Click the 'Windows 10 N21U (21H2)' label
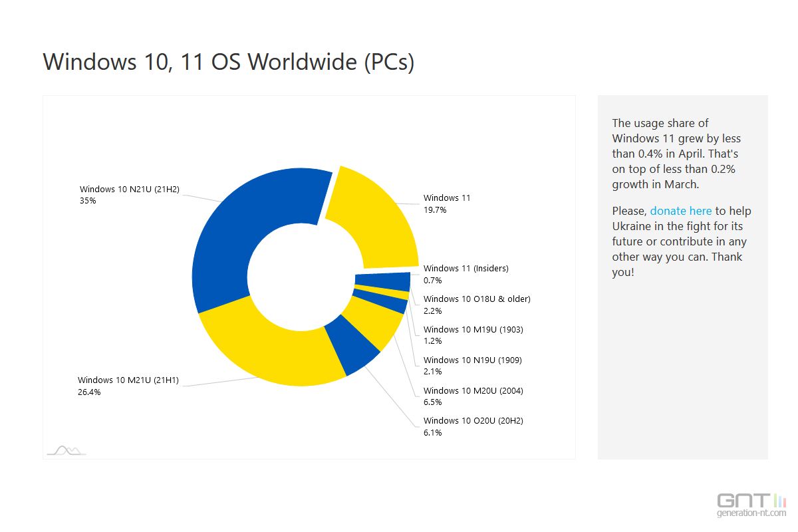This screenshot has height=532, width=798. [x=129, y=189]
